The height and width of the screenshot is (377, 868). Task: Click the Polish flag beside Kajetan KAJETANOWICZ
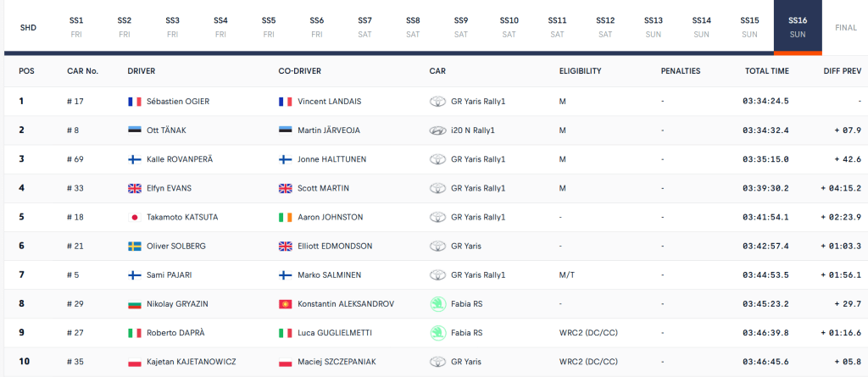click(134, 362)
